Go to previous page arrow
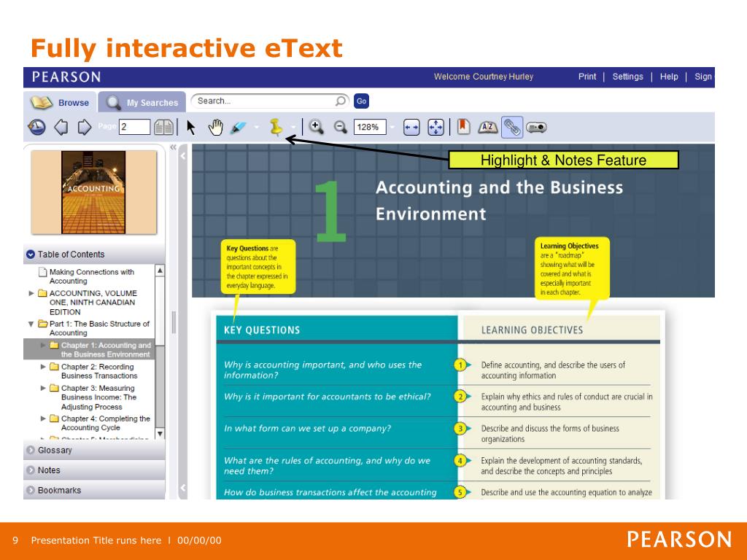Screen dimensions: 747x560 tap(61, 127)
